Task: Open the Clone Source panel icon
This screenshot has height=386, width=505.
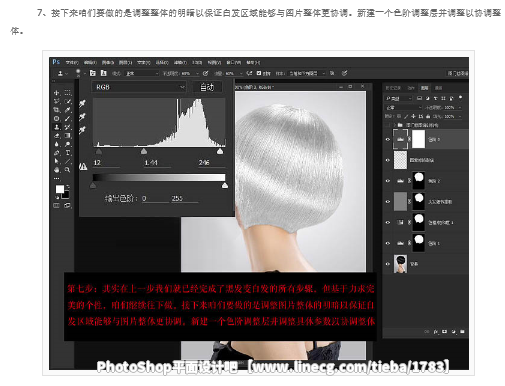Action: (x=104, y=73)
